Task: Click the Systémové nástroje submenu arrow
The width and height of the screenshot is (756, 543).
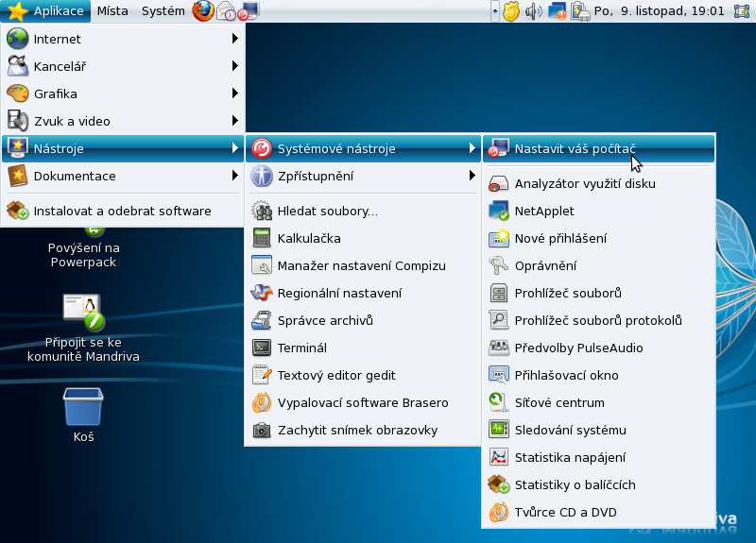Action: tap(472, 148)
